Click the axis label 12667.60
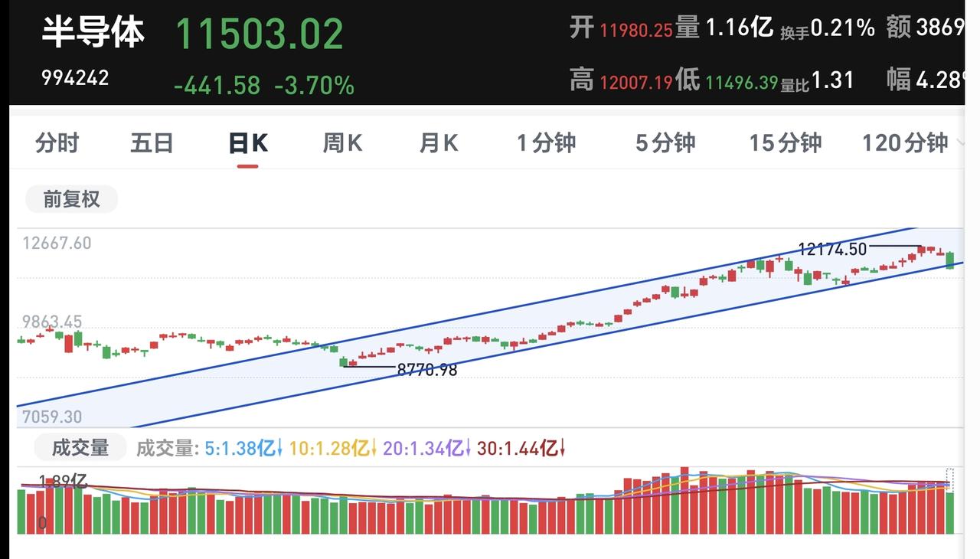980x559 pixels. tap(57, 243)
